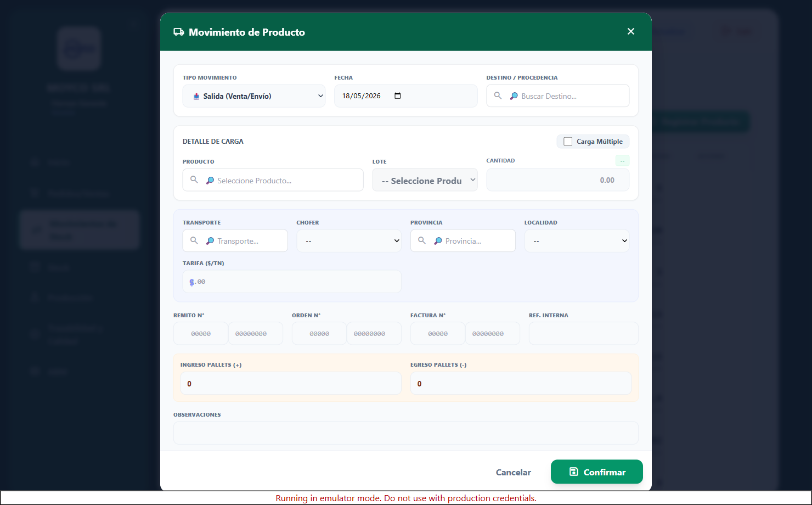Viewport: 812px width, 505px height.
Task: Click the magnifier emoji in Producto field
Action: pos(210,181)
